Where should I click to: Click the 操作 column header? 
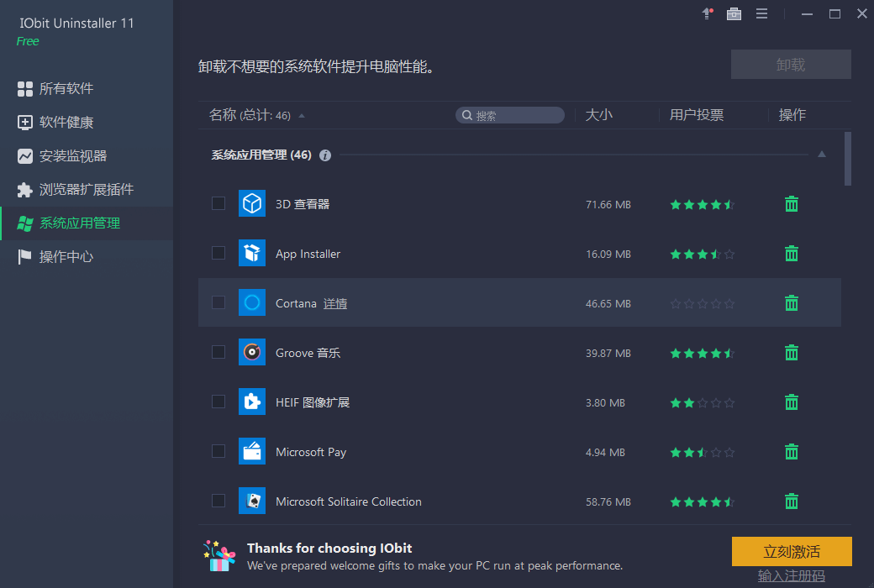(792, 115)
